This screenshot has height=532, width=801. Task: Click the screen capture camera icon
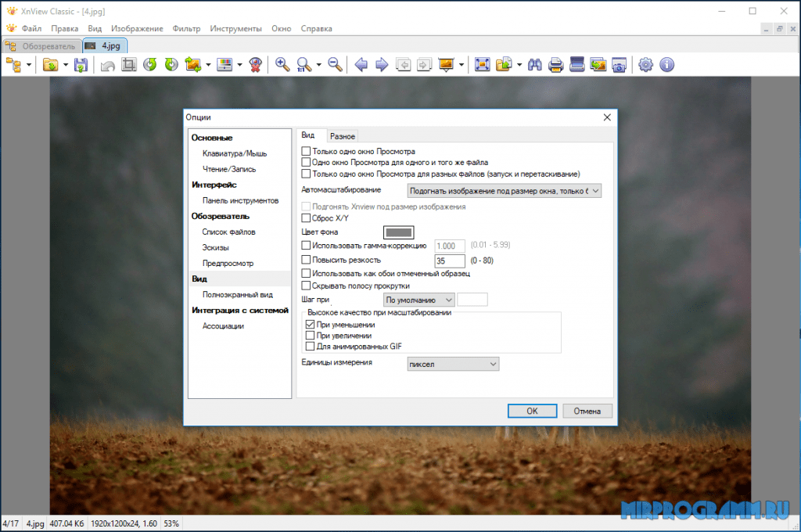[x=620, y=65]
